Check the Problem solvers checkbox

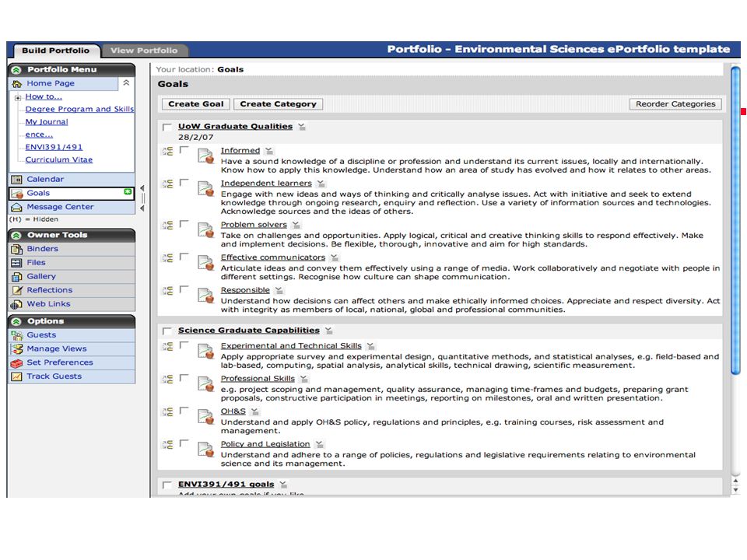pyautogui.click(x=184, y=224)
